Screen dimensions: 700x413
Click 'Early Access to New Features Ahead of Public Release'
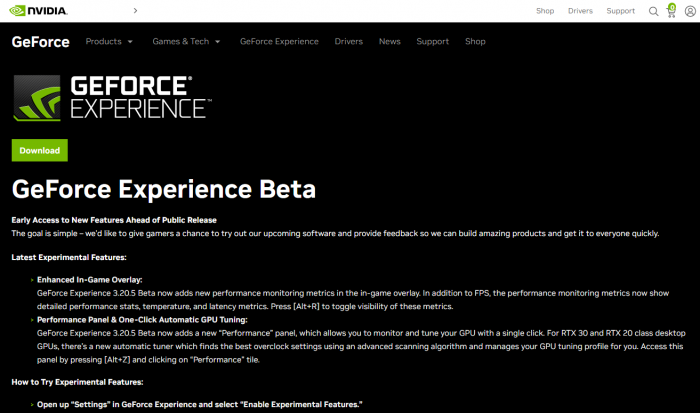pos(114,220)
